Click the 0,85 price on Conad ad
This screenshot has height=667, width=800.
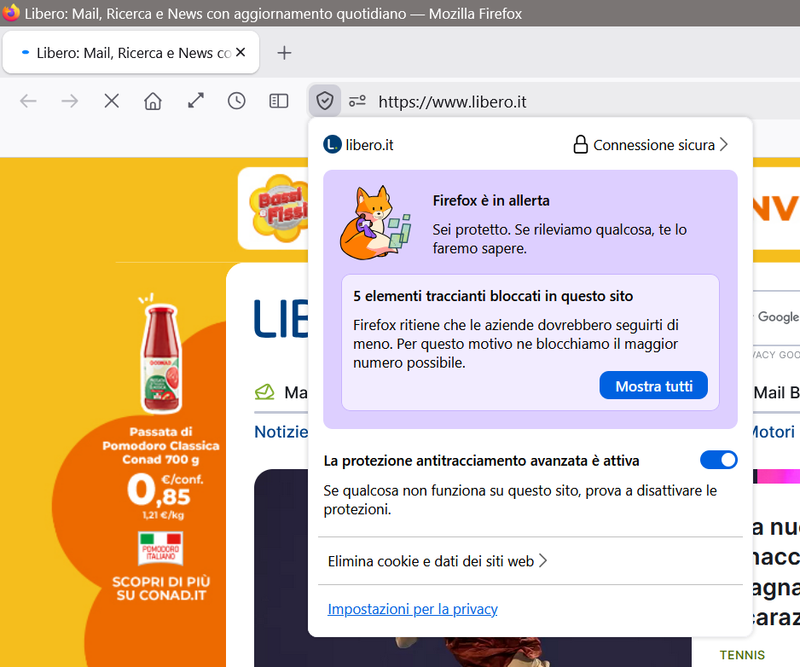pos(159,490)
